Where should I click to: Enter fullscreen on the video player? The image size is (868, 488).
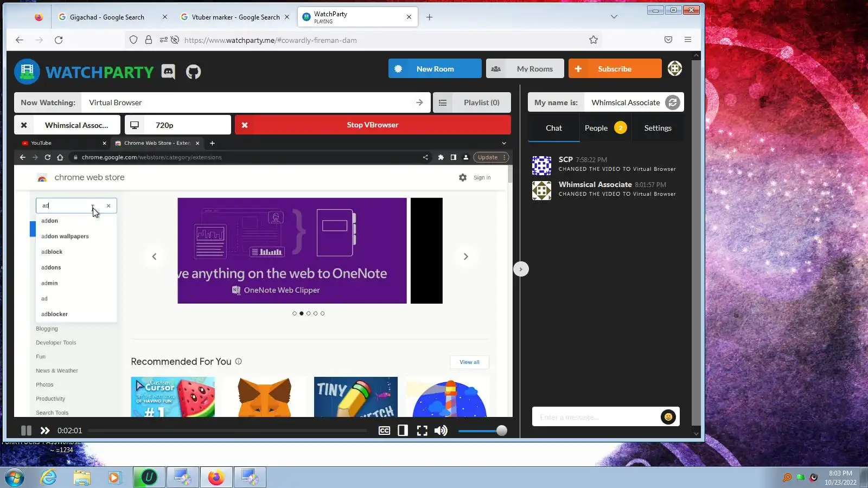[x=422, y=431]
